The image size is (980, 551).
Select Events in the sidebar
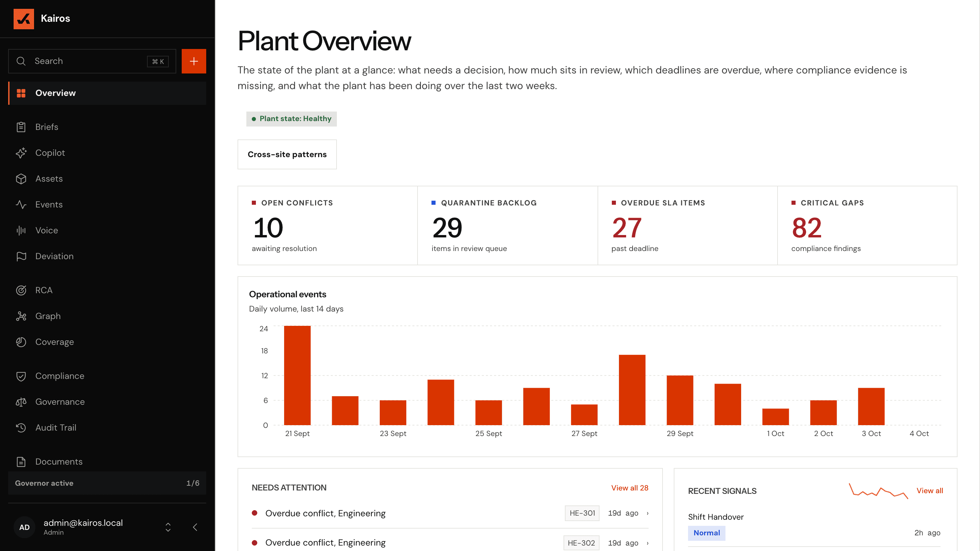click(107, 204)
